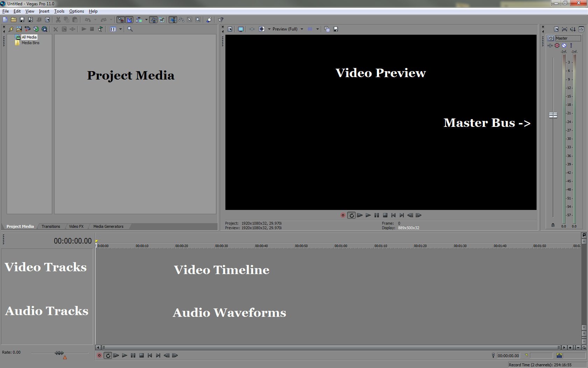Open the Insert menu
This screenshot has width=588, height=368.
click(x=44, y=11)
